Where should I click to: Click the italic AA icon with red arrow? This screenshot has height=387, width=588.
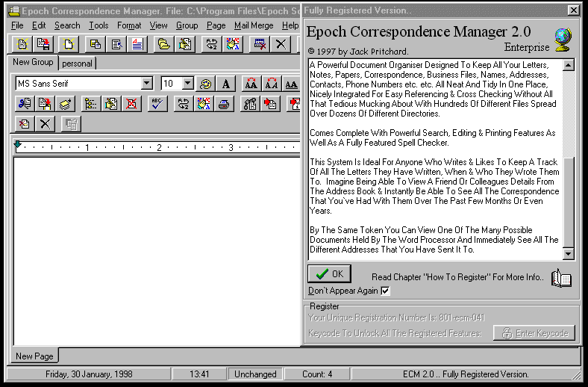[x=272, y=84]
